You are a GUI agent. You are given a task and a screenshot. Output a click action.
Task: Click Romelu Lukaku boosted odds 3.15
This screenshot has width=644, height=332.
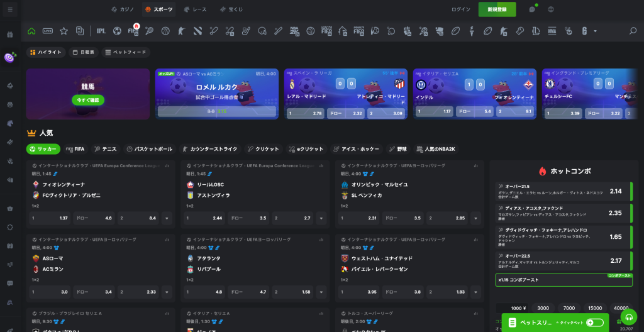217,111
